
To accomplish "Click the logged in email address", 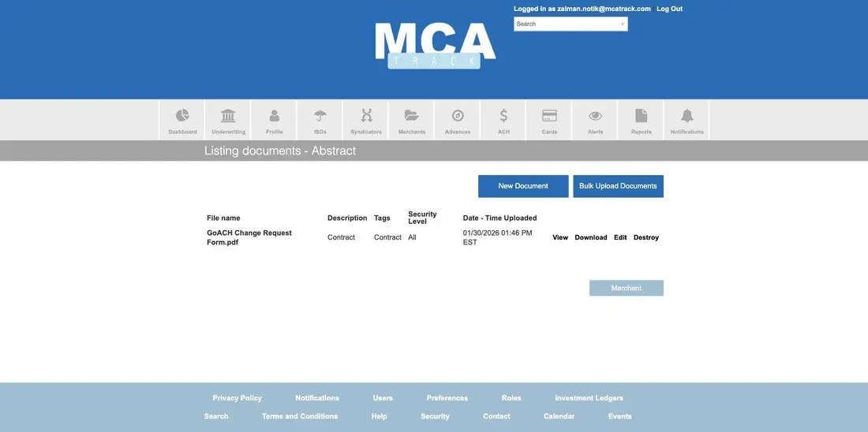I will pos(604,9).
